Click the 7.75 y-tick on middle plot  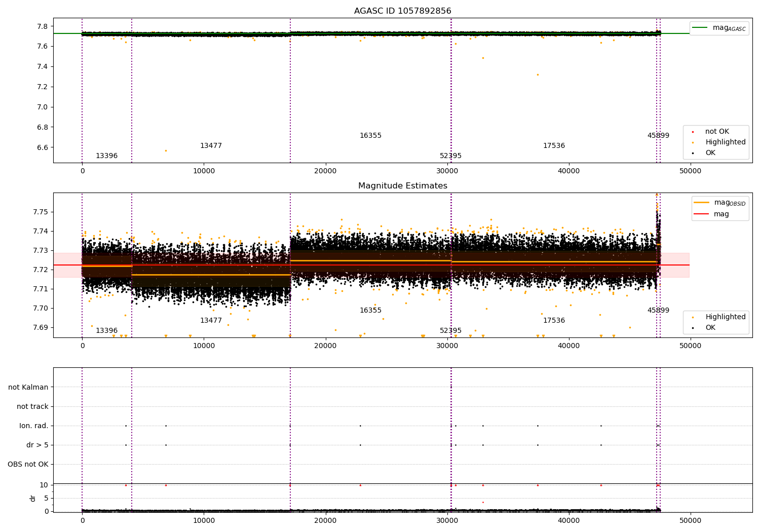[x=41, y=212]
